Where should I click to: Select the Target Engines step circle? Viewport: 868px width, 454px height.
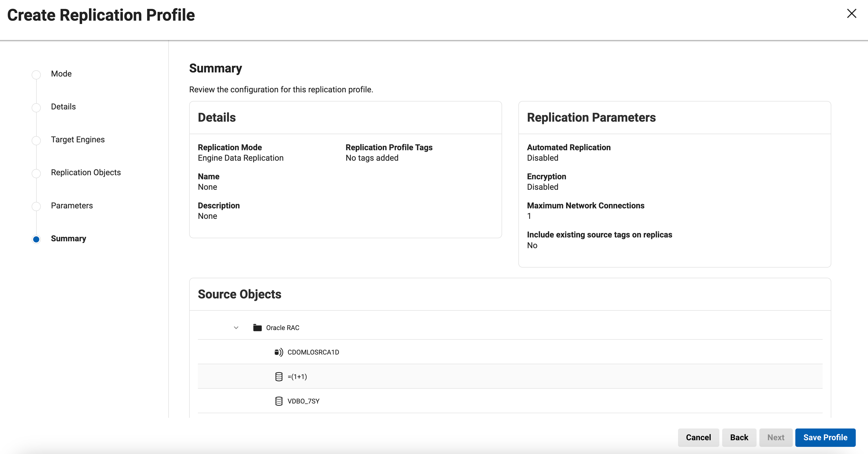(x=36, y=140)
